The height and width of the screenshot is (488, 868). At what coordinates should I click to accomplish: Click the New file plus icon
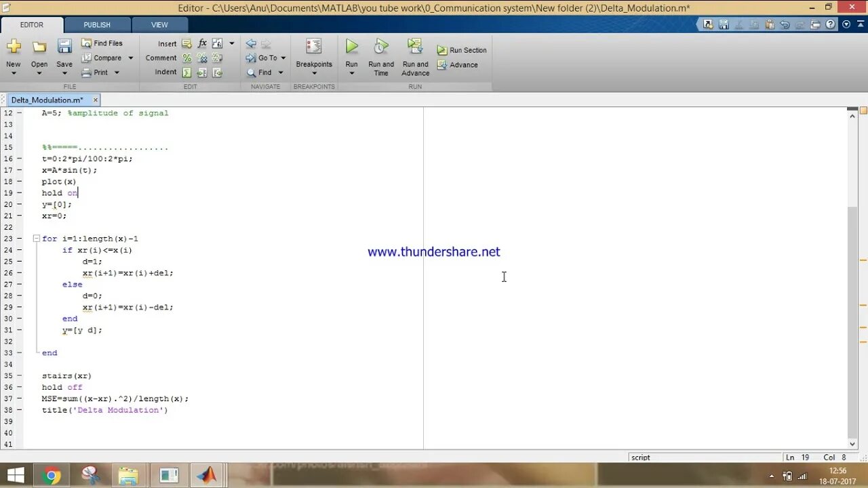pyautogui.click(x=14, y=46)
